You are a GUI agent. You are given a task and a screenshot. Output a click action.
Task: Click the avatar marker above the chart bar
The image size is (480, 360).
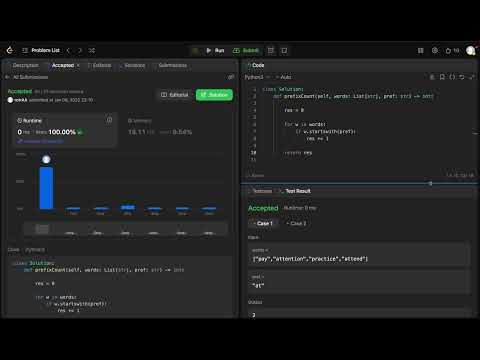click(46, 159)
